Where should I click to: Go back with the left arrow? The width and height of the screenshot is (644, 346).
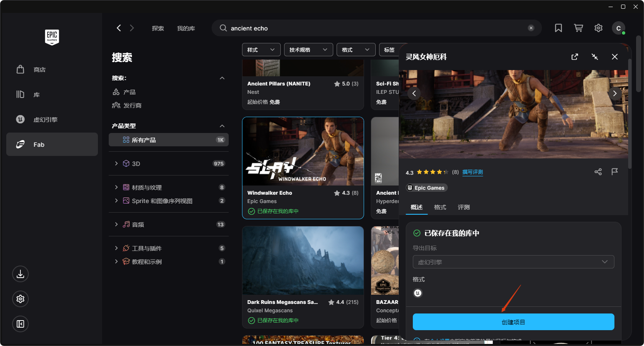119,28
